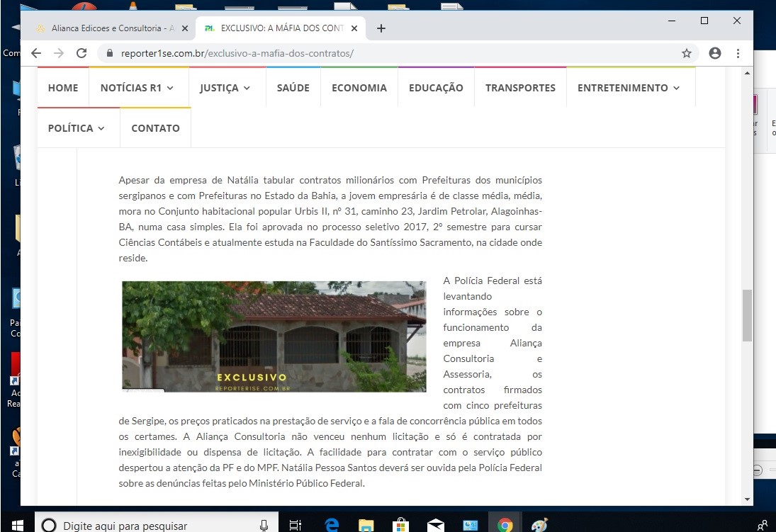
Task: Click the HOME navigation link
Action: 63,88
